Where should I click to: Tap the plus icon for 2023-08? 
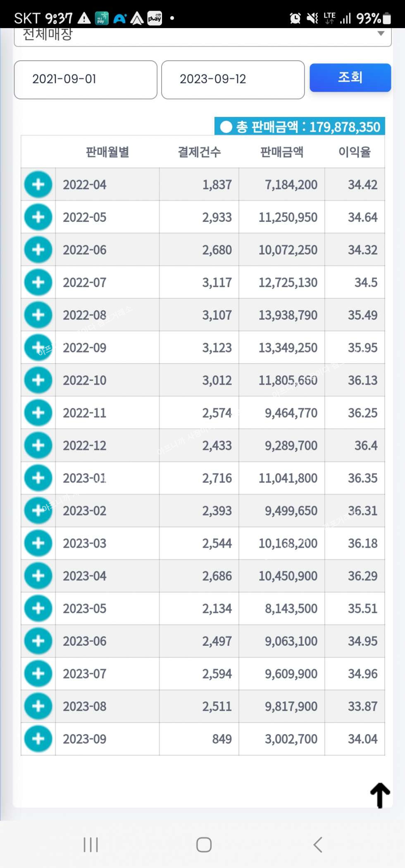click(x=38, y=706)
